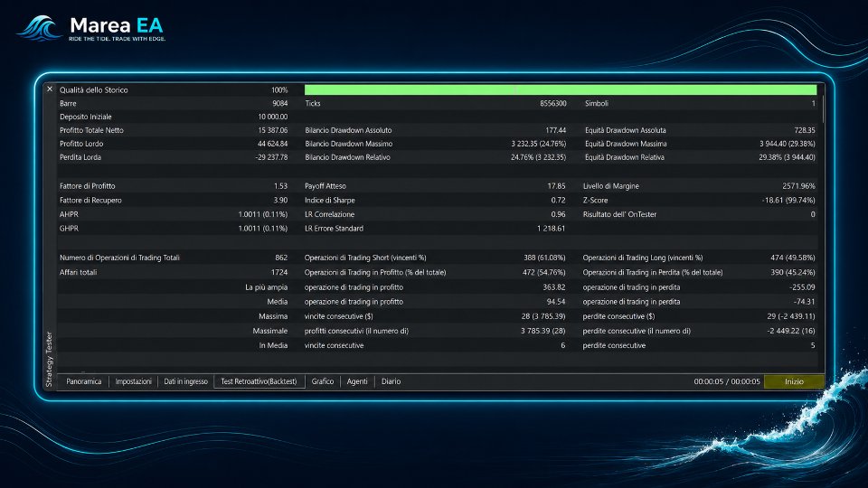868x488 pixels.
Task: Select the Profitto Totale Netto value 15 387.06
Action: point(273,130)
